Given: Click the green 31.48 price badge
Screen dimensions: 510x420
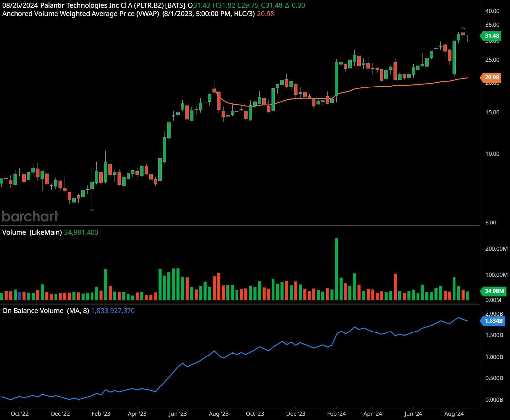Looking at the screenshot, I should click(491, 36).
